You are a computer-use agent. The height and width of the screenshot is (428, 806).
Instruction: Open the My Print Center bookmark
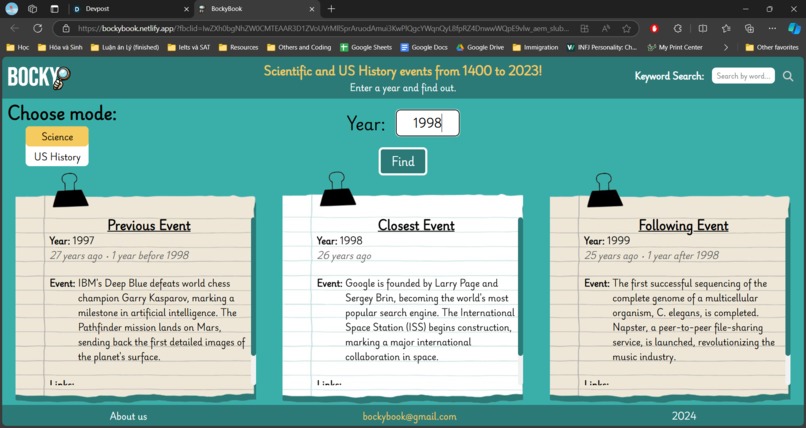[x=675, y=47]
